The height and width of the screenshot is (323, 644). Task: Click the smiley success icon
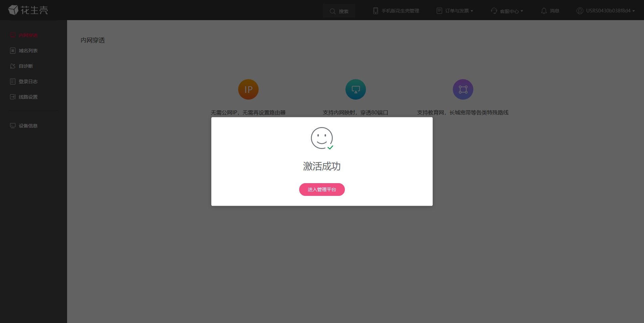[322, 138]
